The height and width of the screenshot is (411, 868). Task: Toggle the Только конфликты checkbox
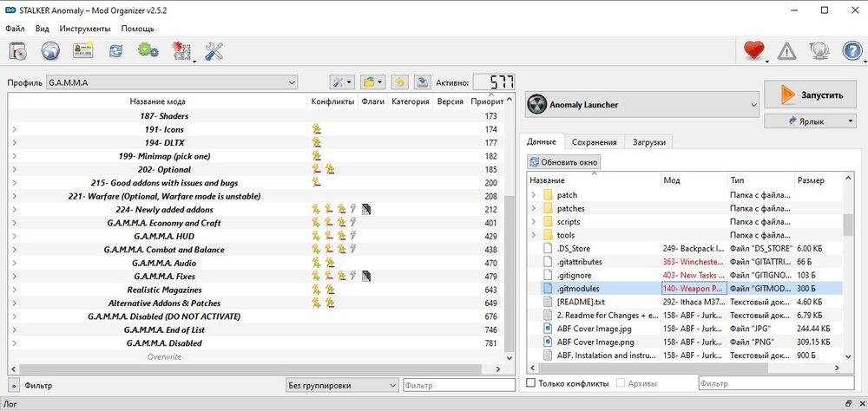tap(531, 382)
